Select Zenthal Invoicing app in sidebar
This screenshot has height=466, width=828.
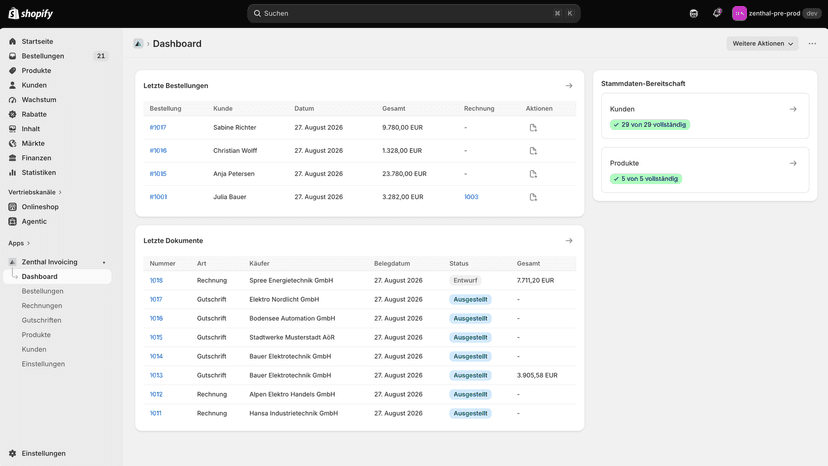pos(49,262)
